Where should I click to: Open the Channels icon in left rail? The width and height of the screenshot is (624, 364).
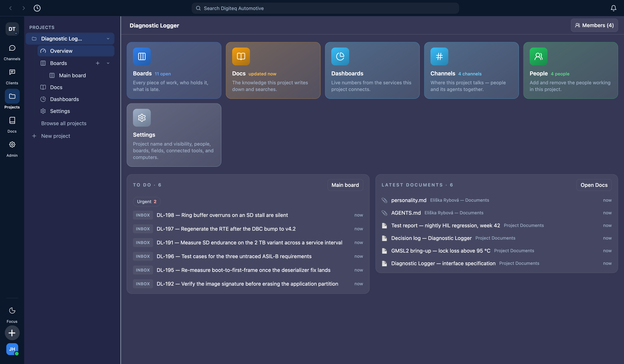[x=12, y=48]
